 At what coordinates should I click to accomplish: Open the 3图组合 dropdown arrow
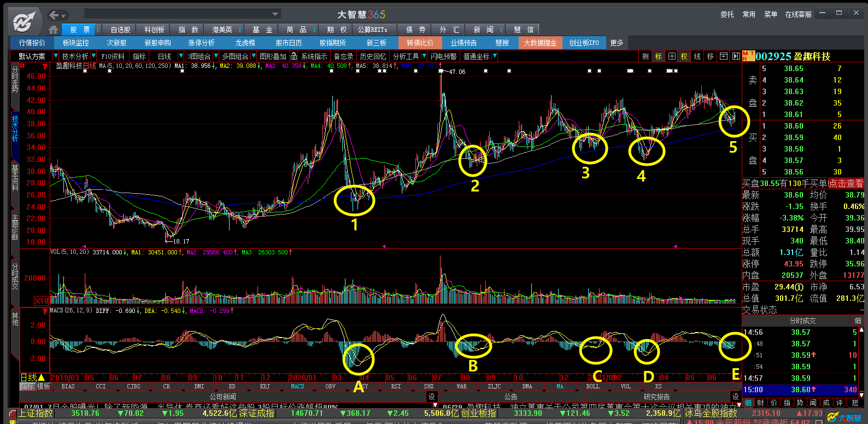pos(216,56)
